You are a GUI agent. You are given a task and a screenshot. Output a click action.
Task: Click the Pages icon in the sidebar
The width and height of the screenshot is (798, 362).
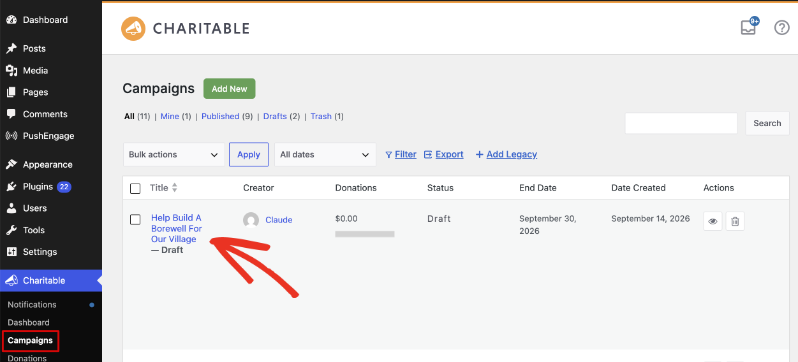(x=12, y=92)
